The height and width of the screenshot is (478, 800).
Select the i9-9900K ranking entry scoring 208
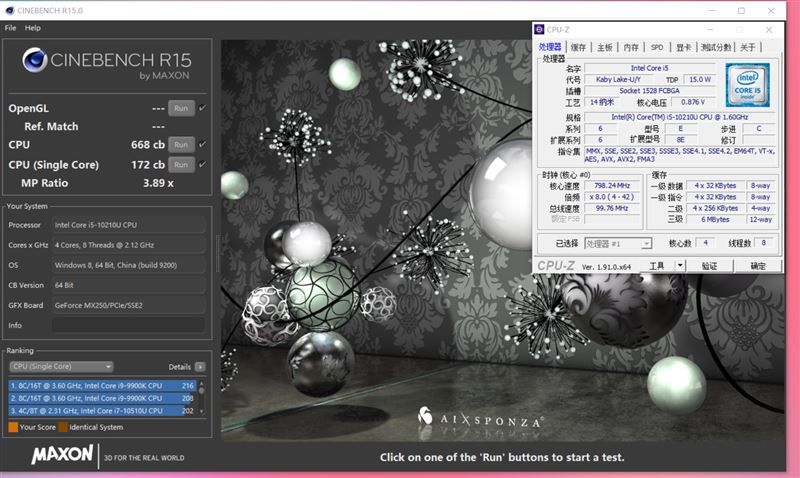[x=102, y=398]
